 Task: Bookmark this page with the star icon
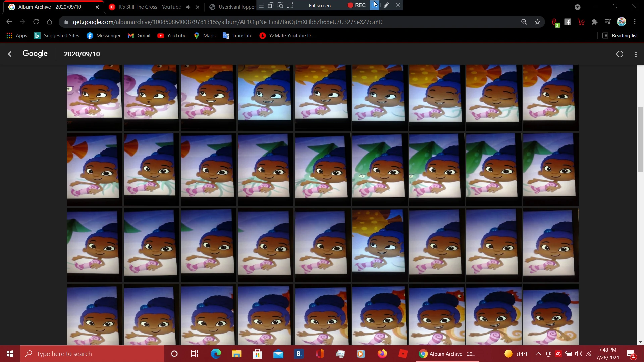click(x=537, y=22)
